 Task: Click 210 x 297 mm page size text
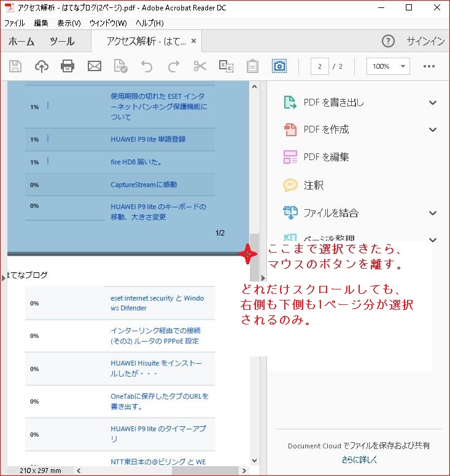tap(40, 470)
